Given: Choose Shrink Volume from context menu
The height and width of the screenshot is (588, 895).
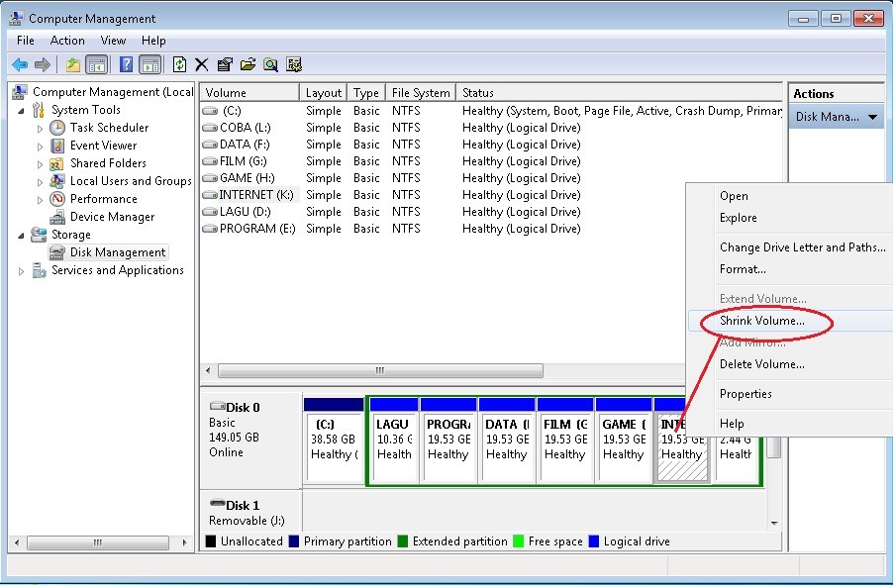Looking at the screenshot, I should click(x=790, y=321).
